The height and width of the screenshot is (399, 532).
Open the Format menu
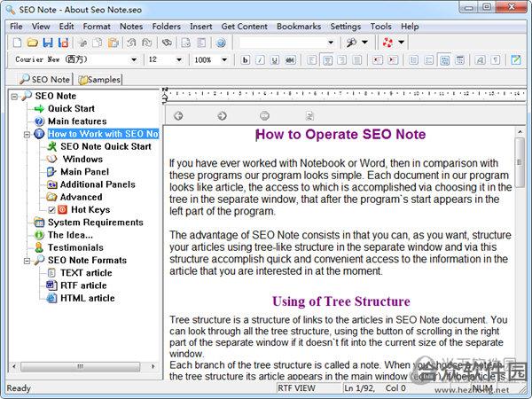pyautogui.click(x=97, y=27)
